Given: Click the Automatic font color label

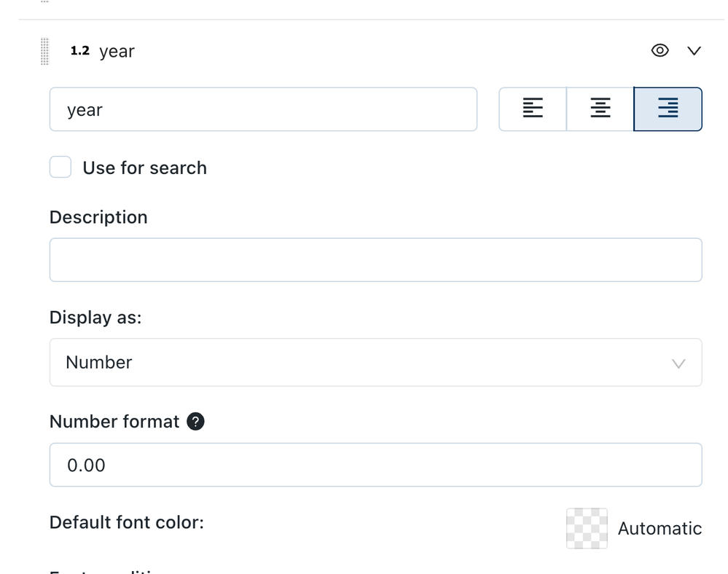Looking at the screenshot, I should pyautogui.click(x=659, y=529).
